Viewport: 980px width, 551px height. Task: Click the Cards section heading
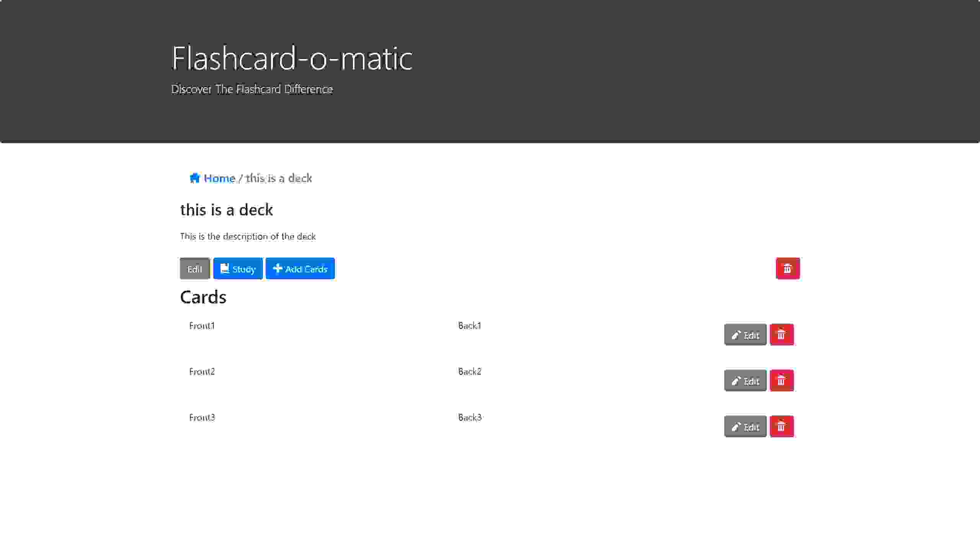203,297
